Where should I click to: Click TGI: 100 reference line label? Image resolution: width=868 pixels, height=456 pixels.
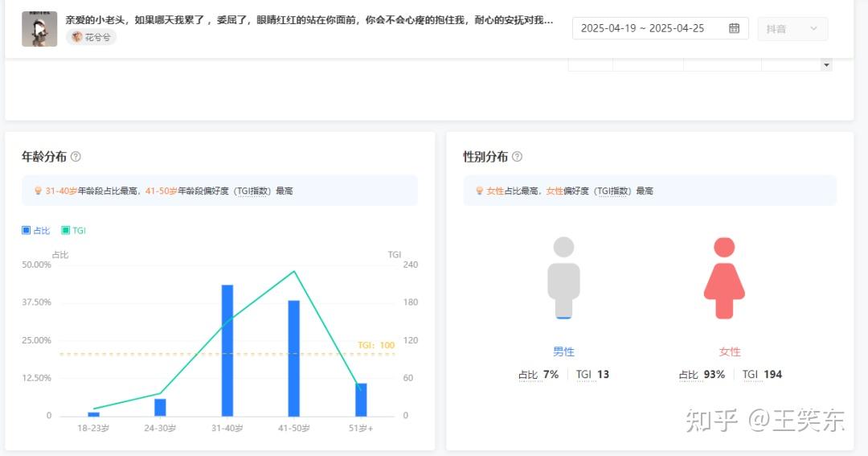pyautogui.click(x=376, y=345)
